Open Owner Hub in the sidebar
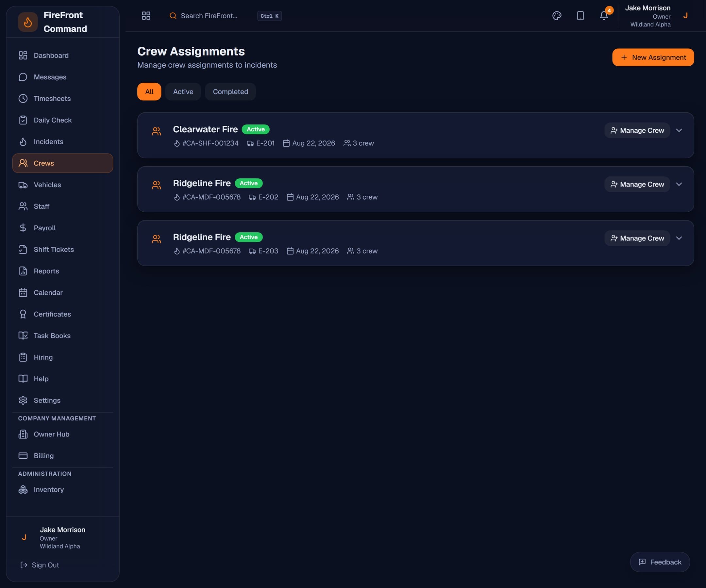 tap(62, 434)
